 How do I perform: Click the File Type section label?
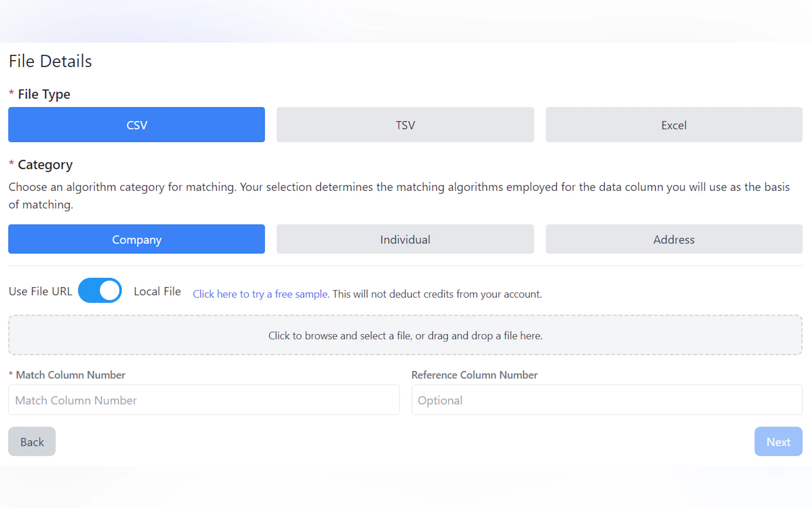pos(44,94)
